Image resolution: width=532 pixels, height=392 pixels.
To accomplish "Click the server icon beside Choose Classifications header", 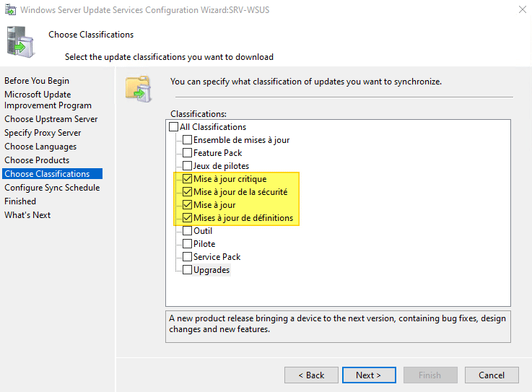I will (20, 42).
